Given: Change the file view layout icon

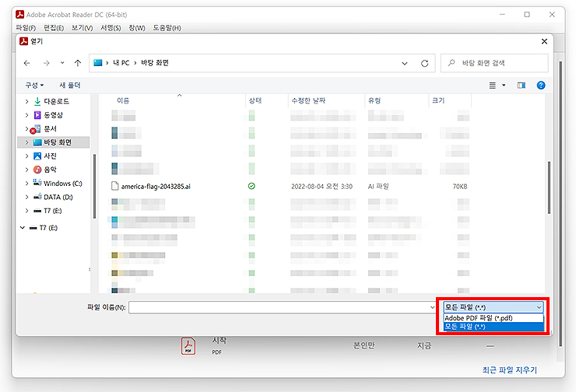Looking at the screenshot, I should (x=493, y=85).
